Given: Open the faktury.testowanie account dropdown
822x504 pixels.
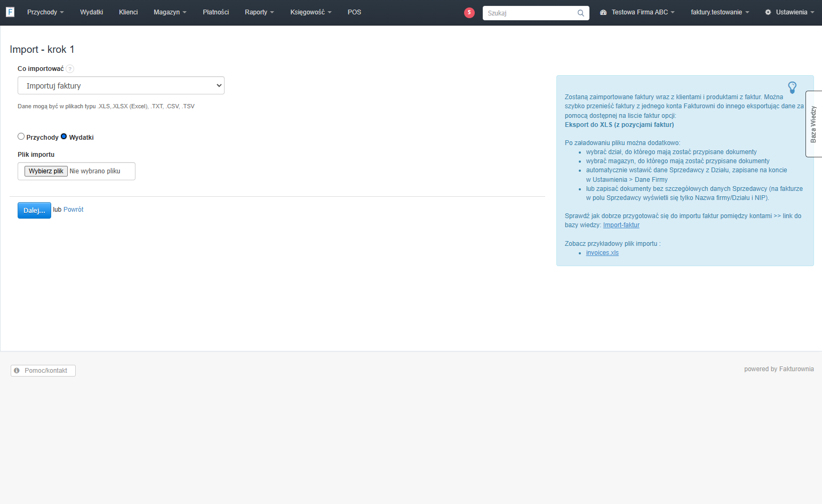Looking at the screenshot, I should point(720,12).
